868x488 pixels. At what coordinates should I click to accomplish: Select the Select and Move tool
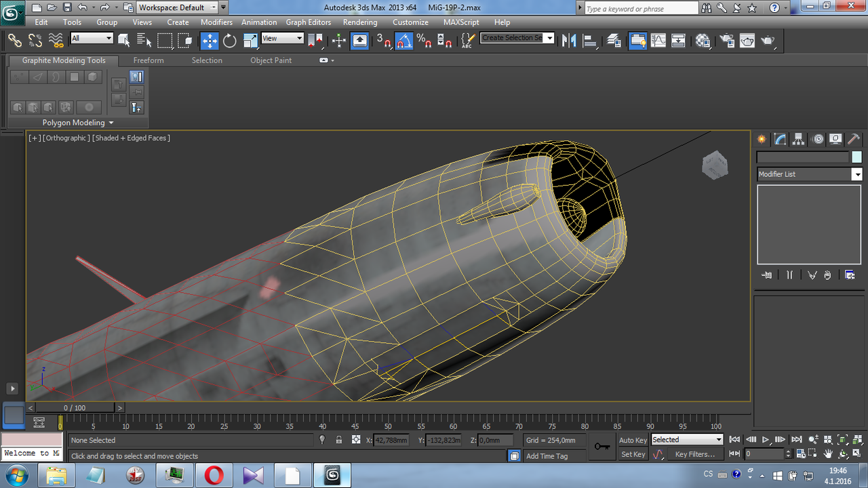210,41
